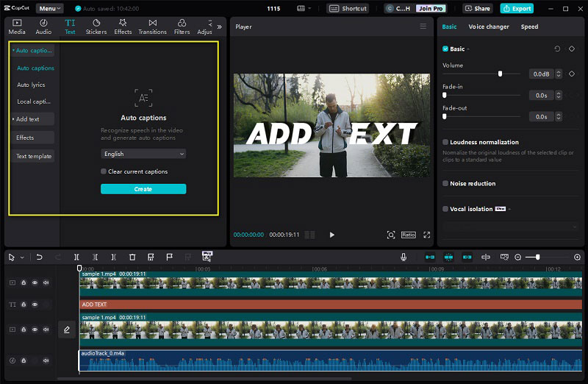Open the Menu dropdown
Viewport: 588px width, 384px height.
click(x=49, y=8)
